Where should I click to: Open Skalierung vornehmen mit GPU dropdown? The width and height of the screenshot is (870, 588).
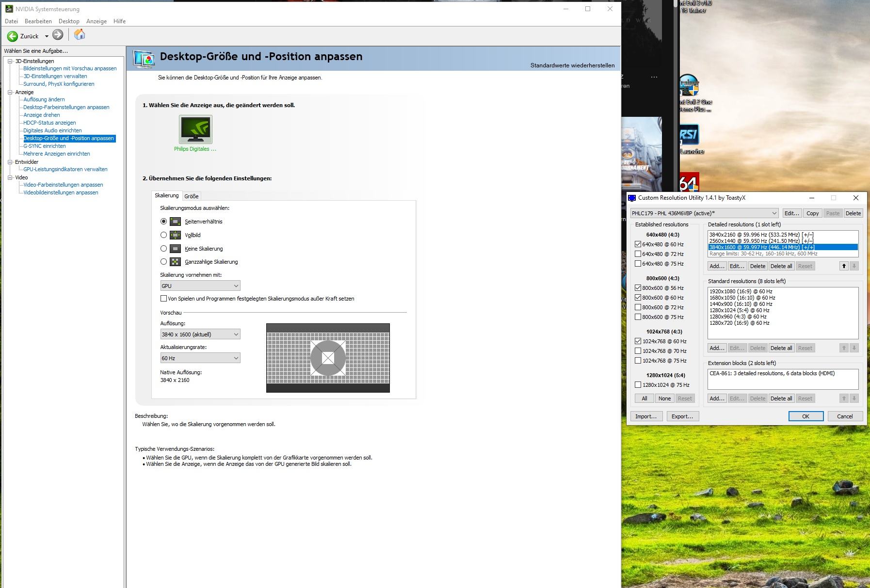(x=200, y=286)
